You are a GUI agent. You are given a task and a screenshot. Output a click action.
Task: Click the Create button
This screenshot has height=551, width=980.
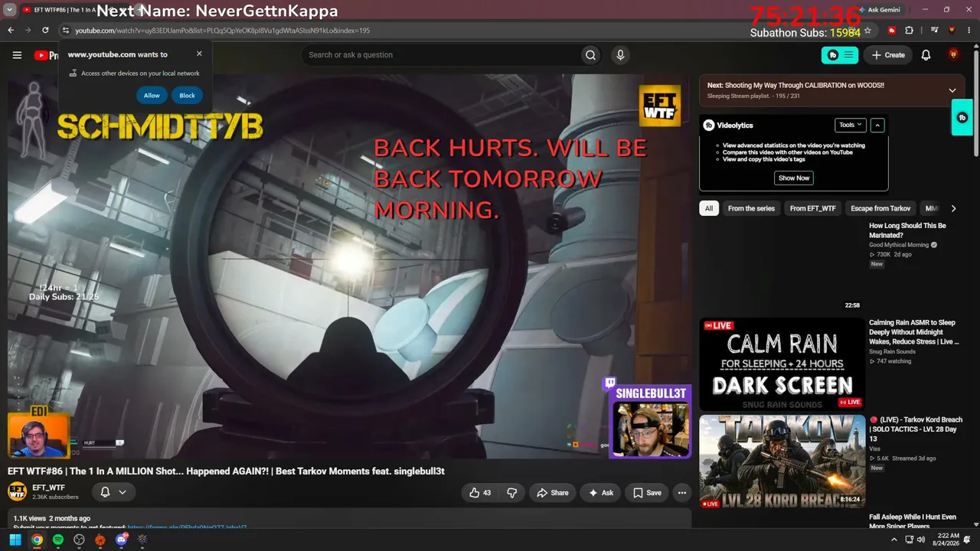click(888, 55)
